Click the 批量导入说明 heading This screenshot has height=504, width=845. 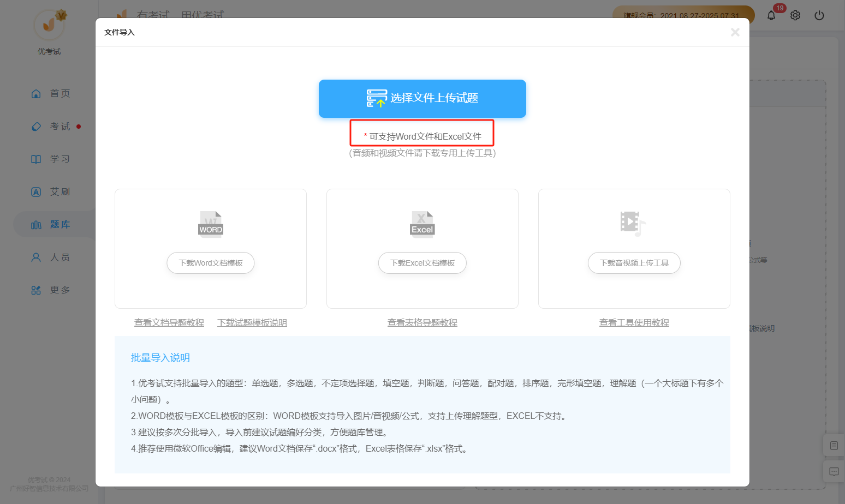[160, 358]
